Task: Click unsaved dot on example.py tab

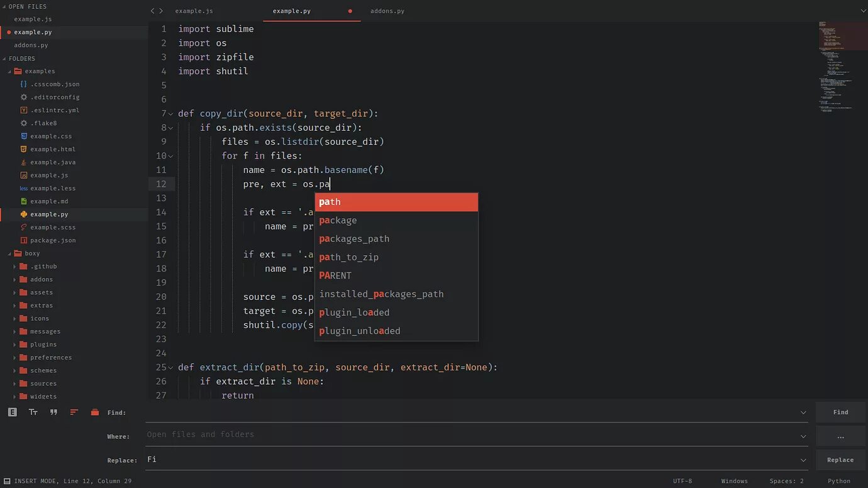Action: pyautogui.click(x=350, y=11)
